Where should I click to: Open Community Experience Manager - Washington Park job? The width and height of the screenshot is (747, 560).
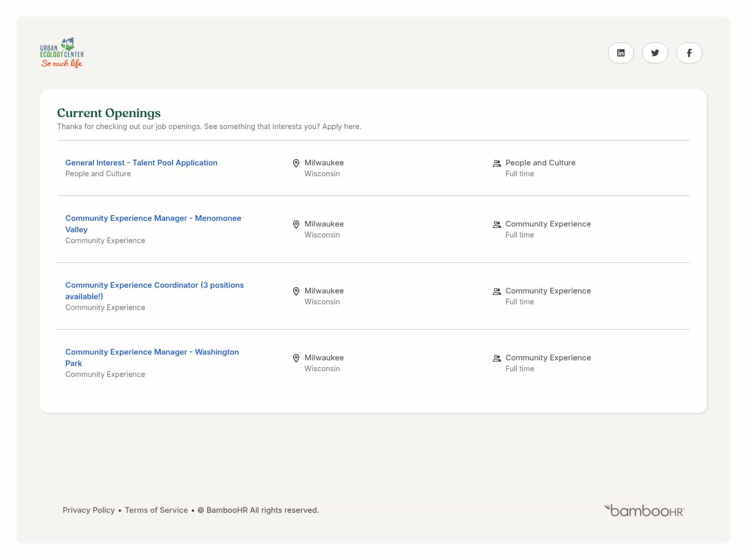click(x=152, y=358)
